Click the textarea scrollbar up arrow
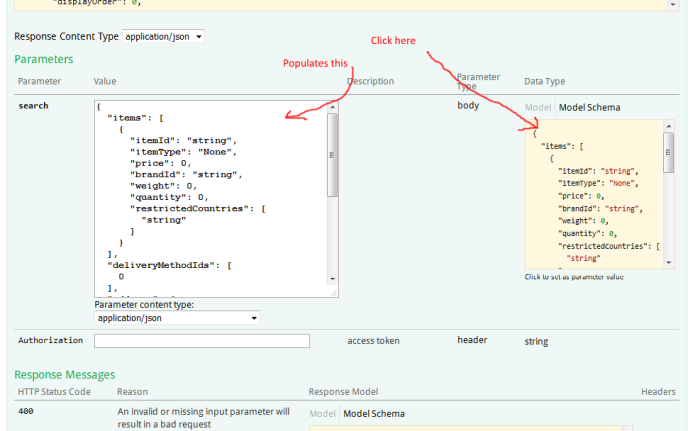This screenshot has height=431, width=700. click(x=333, y=107)
